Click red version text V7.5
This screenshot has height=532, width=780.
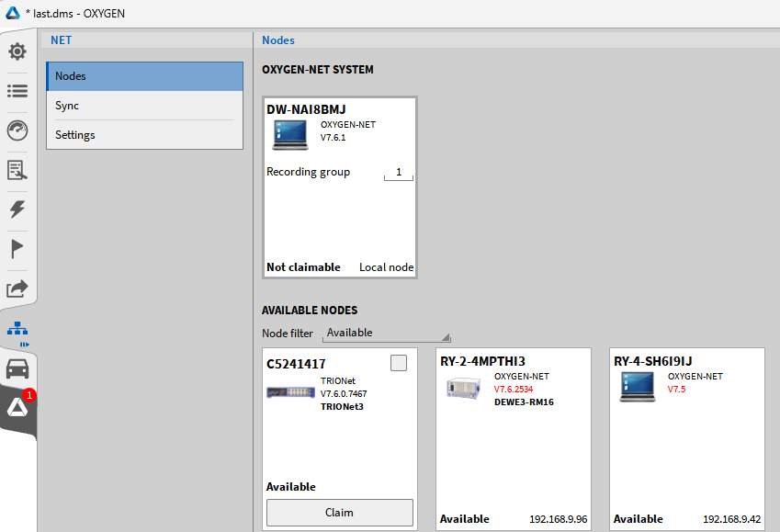click(676, 390)
